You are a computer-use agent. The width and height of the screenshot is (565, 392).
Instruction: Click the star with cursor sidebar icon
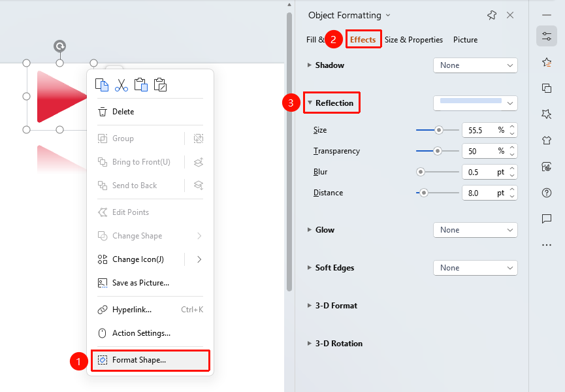coord(547,114)
